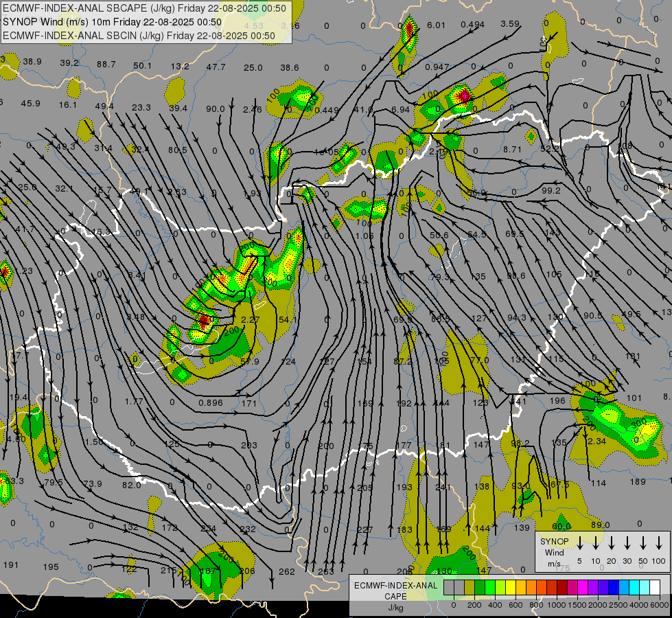The image size is (672, 618).
Task: Click the map value '99.2'
Action: coord(551,190)
